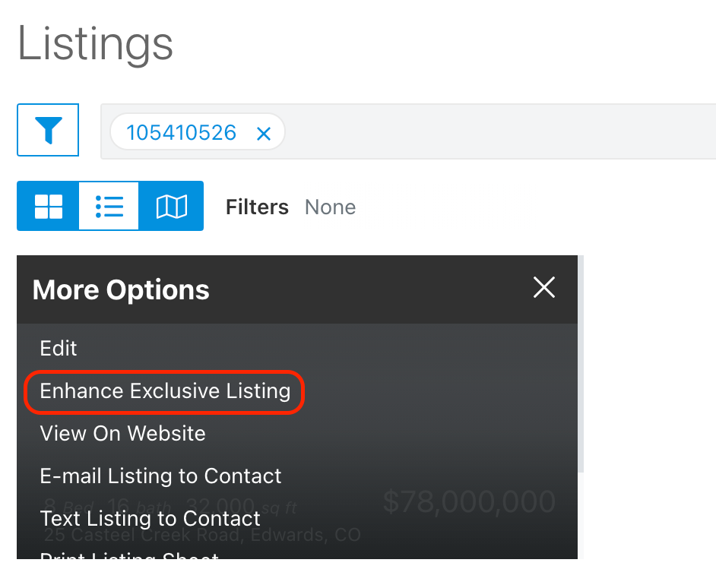Viewport: 716px width, 588px height.
Task: Remove the 105410526 search tag
Action: pos(264,134)
